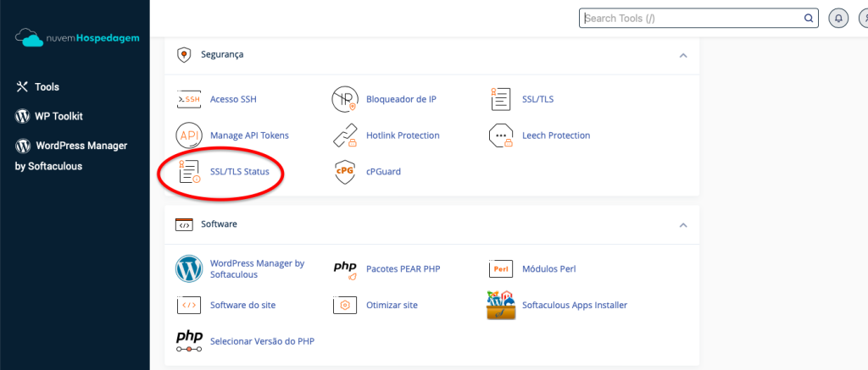Select Tools in the sidebar
The image size is (868, 370).
pyautogui.click(x=37, y=87)
